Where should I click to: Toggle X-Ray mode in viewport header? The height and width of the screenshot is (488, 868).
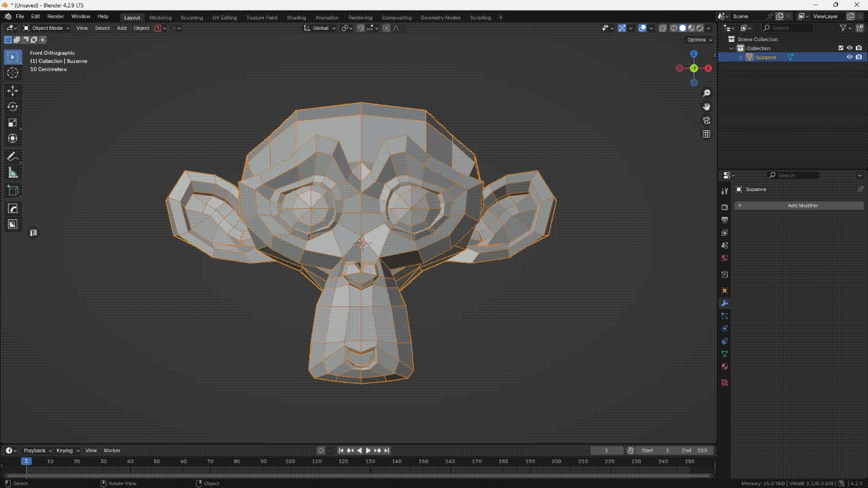(x=663, y=28)
